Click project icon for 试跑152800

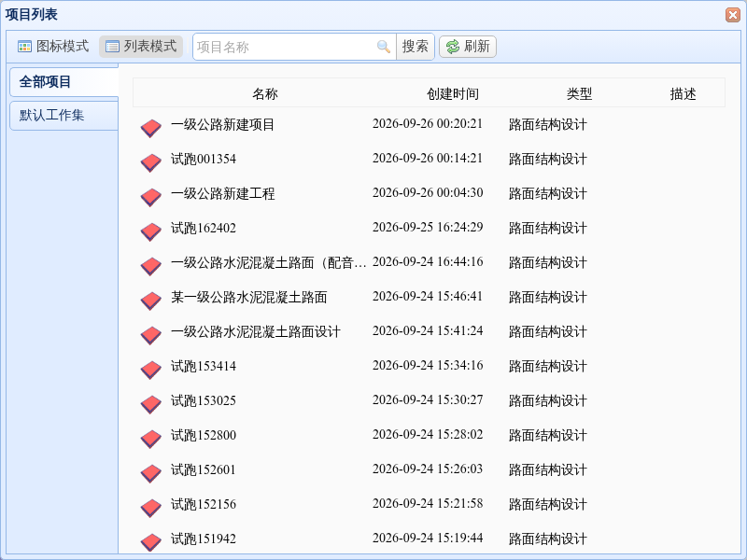pos(151,439)
